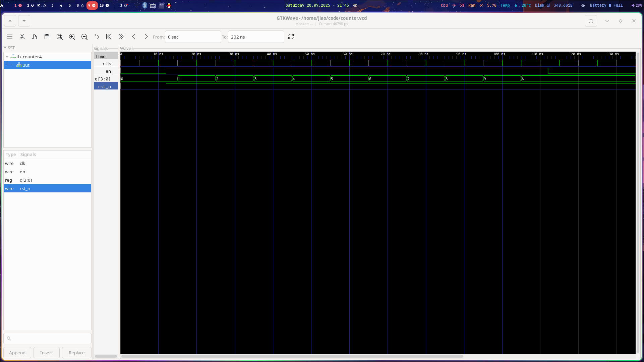
Task: Collapse the SST panel disclosure triangle
Action: 5,48
